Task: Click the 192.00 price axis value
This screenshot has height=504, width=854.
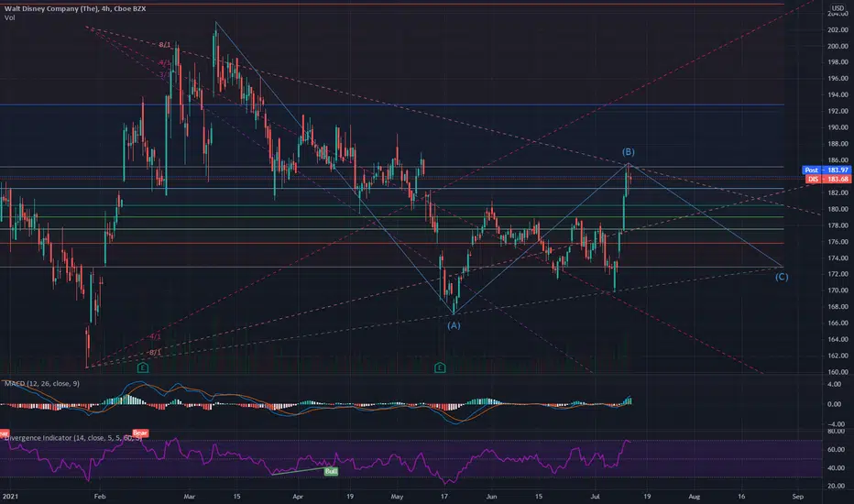Action: [x=838, y=111]
